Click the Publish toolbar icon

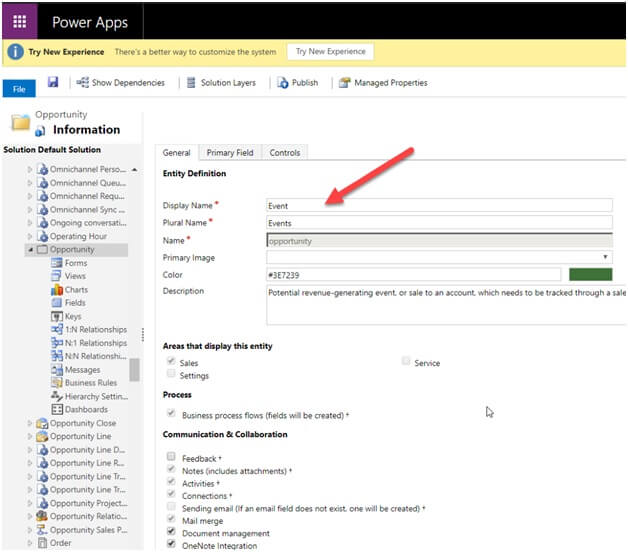[x=283, y=83]
